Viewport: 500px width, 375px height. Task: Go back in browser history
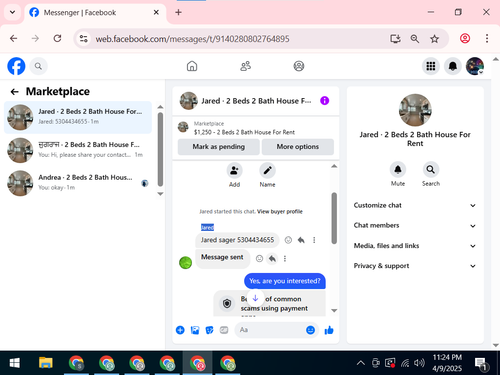click(x=14, y=39)
